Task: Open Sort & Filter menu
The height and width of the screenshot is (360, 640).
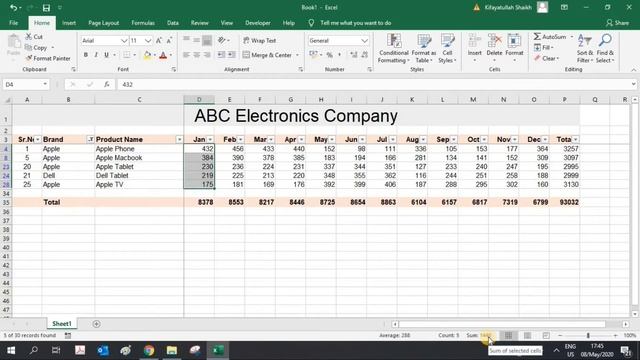Action: 585,49
